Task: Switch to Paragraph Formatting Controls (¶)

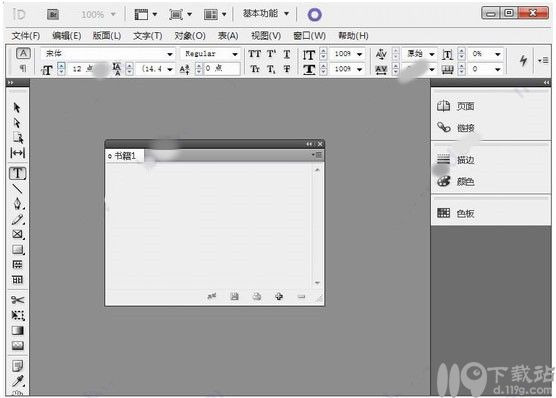Action: coord(23,68)
